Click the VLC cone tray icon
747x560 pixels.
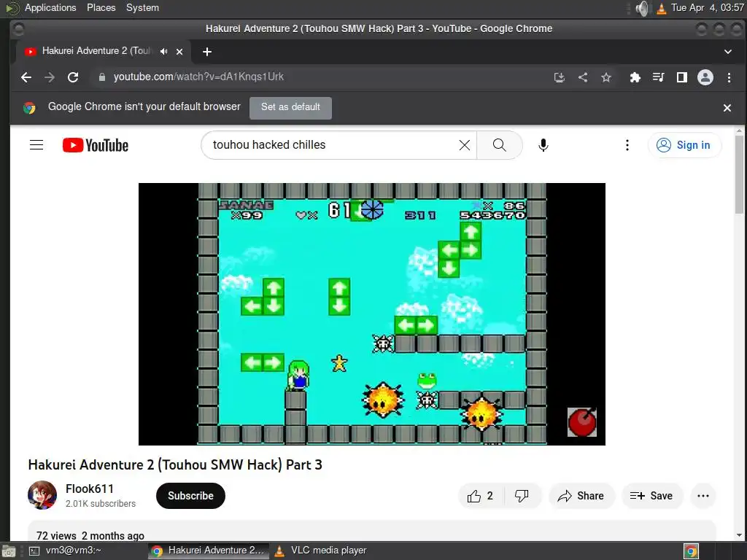pos(661,9)
